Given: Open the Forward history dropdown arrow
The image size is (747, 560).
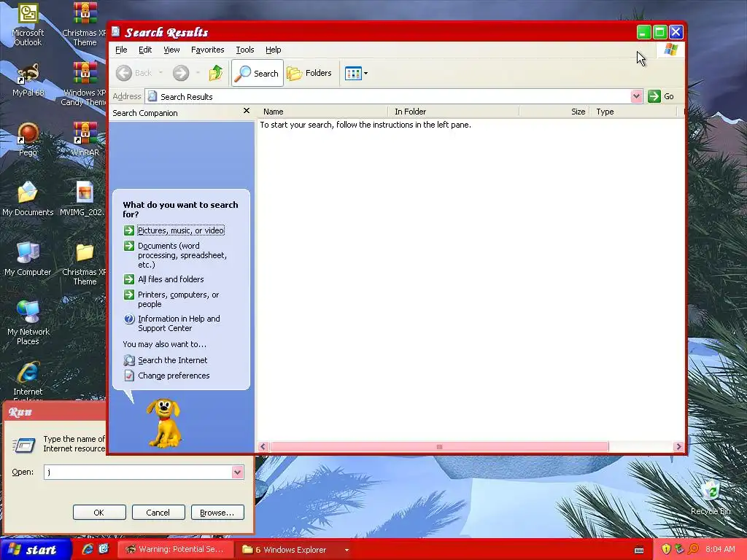Looking at the screenshot, I should tap(197, 73).
